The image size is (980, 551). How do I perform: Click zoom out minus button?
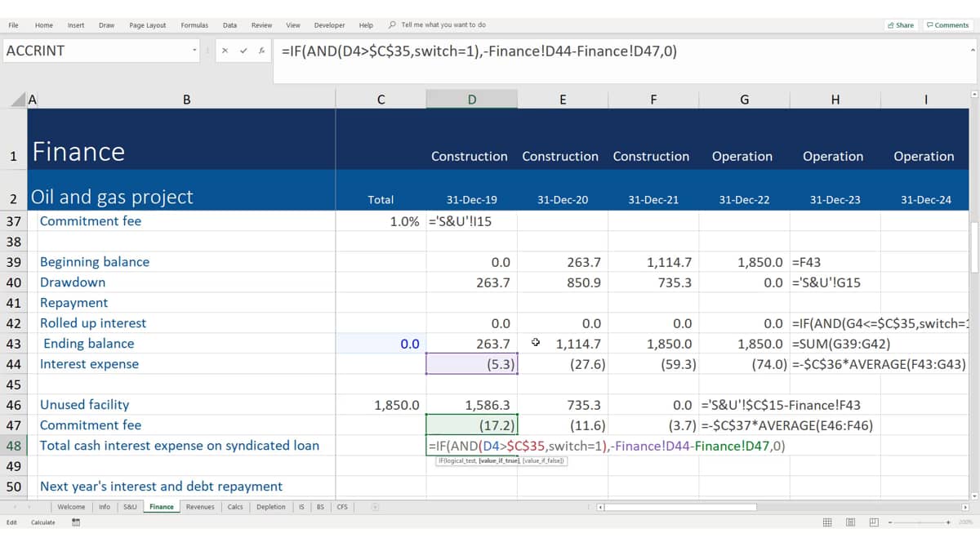tap(891, 522)
